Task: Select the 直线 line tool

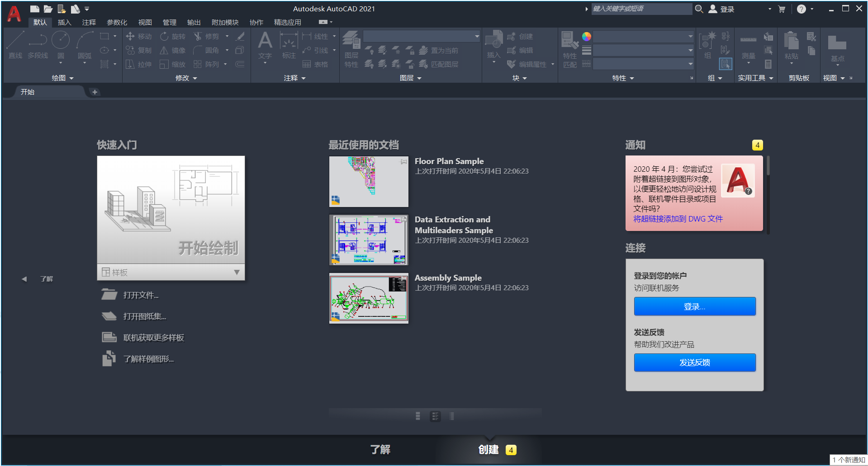Action: [15, 45]
